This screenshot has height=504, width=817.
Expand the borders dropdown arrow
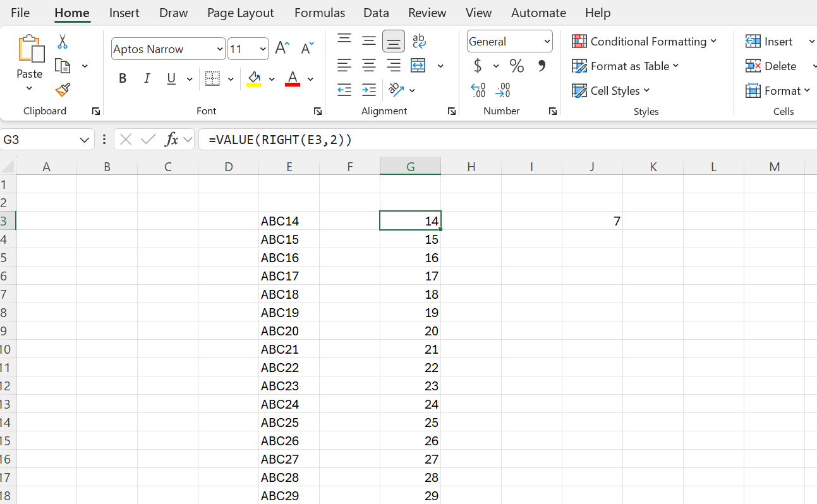[x=231, y=79]
